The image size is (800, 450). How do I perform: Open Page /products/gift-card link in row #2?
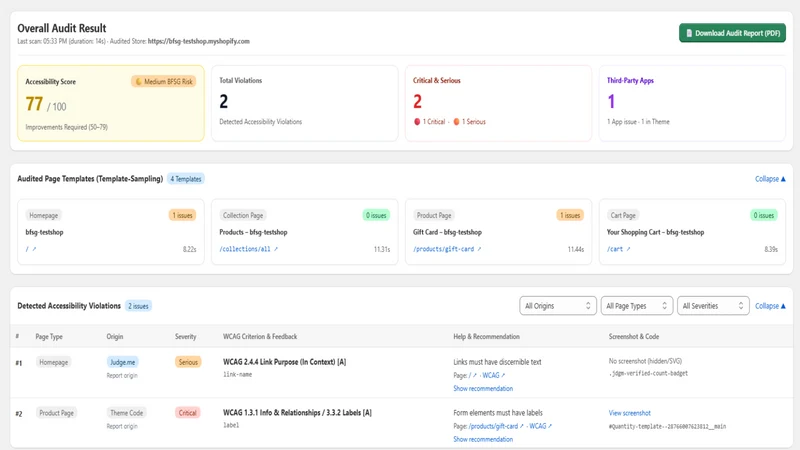coord(496,426)
